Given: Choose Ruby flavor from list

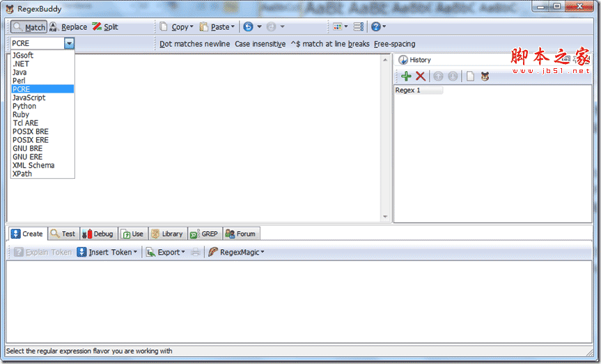Looking at the screenshot, I should click(42, 114).
